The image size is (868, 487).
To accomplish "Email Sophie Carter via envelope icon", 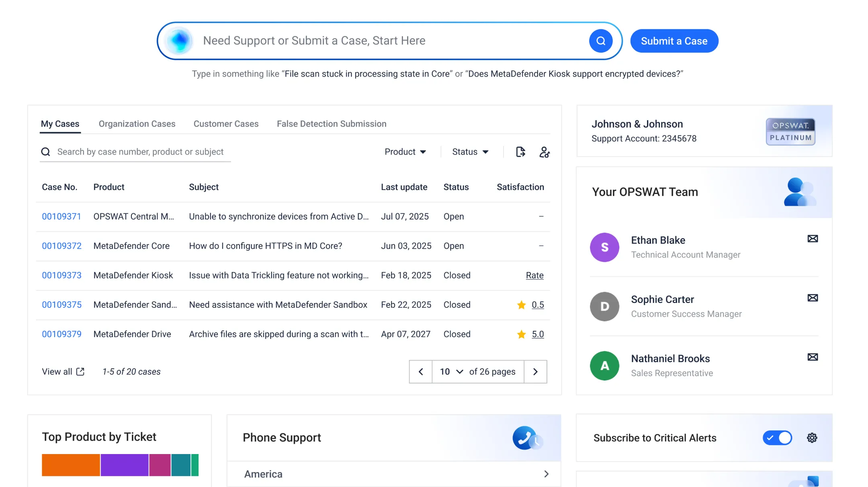I will (x=813, y=298).
